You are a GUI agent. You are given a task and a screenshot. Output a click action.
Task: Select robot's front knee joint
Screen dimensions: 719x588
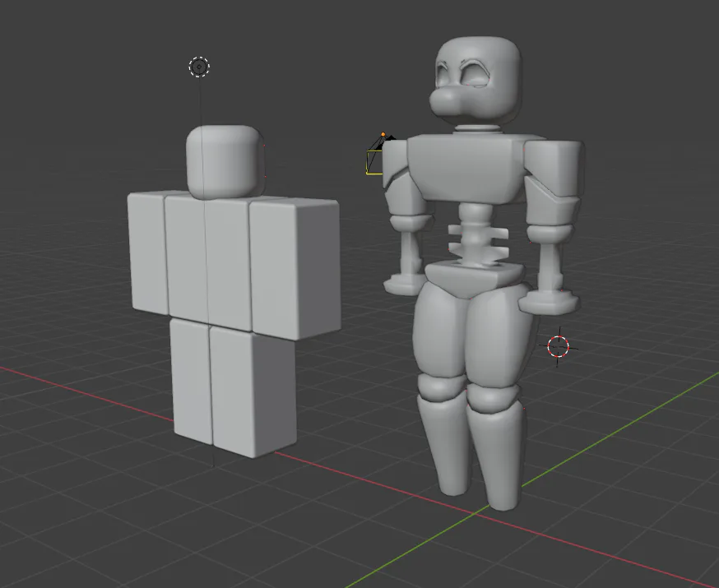click(x=493, y=399)
